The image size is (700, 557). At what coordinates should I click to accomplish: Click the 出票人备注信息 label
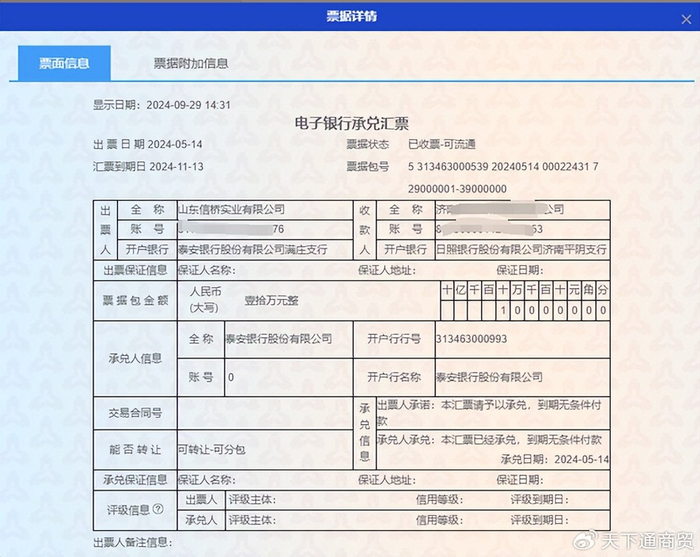[x=133, y=542]
